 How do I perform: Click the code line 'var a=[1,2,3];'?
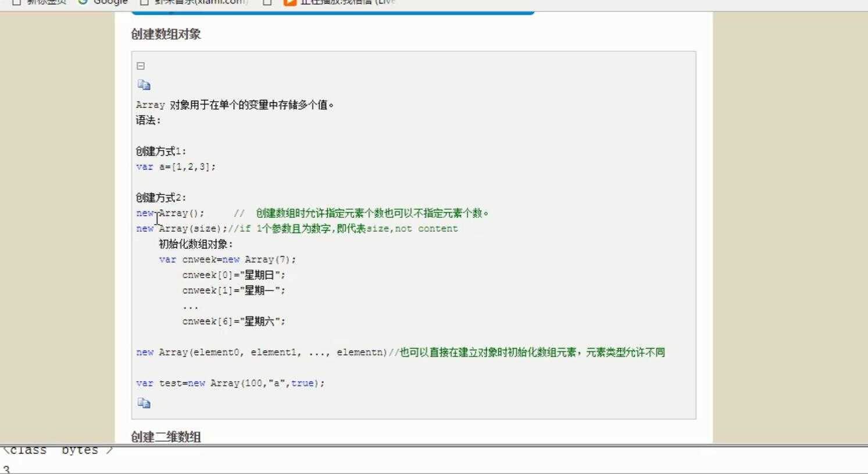[x=176, y=167]
